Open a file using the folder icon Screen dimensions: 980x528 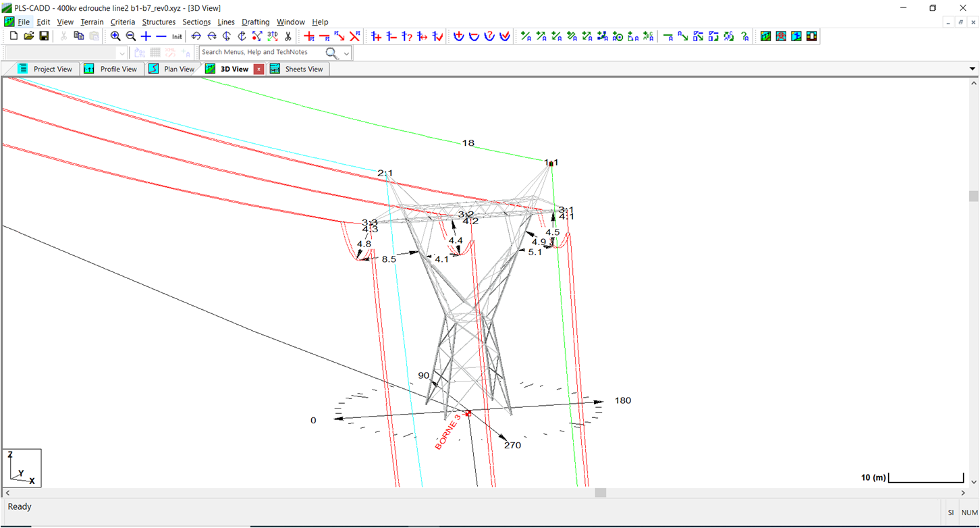point(28,36)
